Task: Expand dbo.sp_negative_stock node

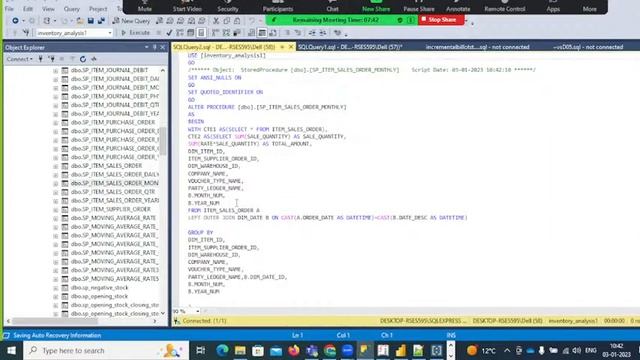Action: pos(56,288)
